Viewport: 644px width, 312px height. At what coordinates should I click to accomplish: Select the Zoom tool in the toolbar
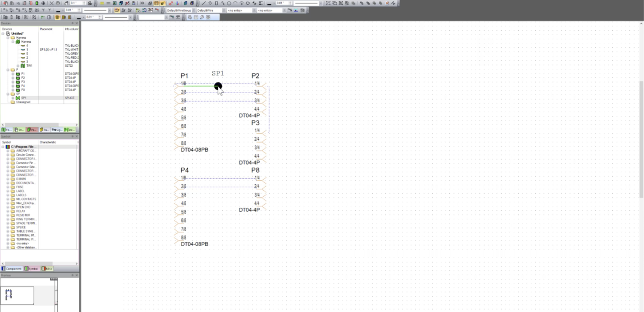point(201,17)
